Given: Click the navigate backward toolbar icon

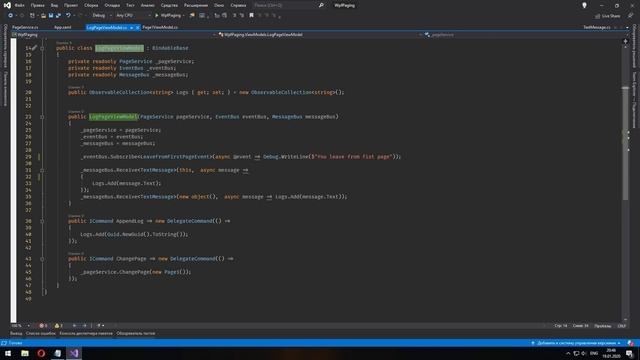Looking at the screenshot, I should coord(11,16).
